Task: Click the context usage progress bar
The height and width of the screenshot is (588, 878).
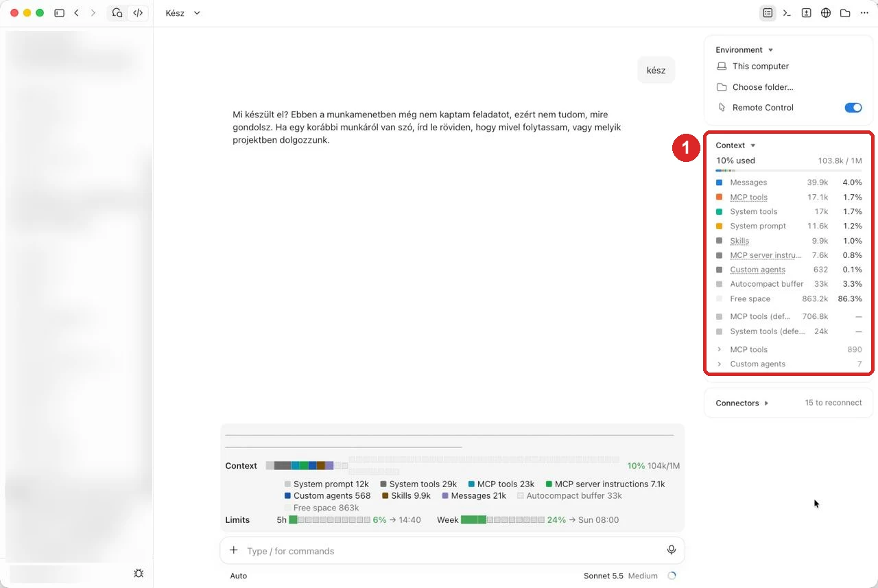Action: pyautogui.click(x=789, y=170)
